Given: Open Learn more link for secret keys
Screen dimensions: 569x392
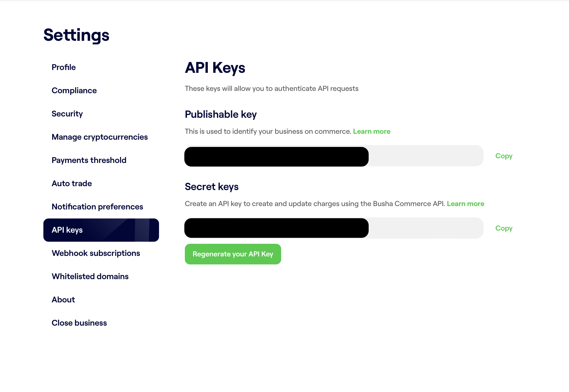Looking at the screenshot, I should click(x=465, y=204).
